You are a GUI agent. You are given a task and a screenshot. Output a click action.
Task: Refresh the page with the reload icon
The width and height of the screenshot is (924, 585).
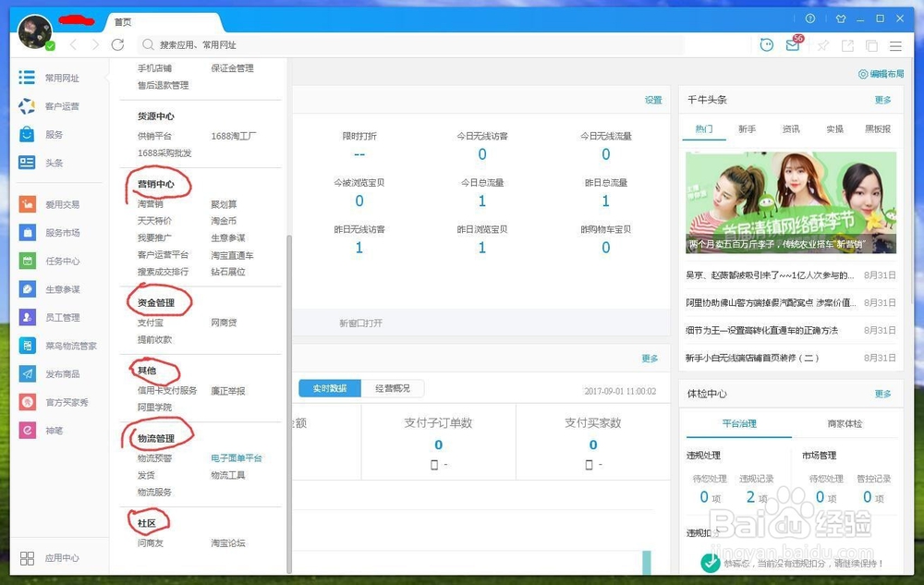[x=118, y=44]
